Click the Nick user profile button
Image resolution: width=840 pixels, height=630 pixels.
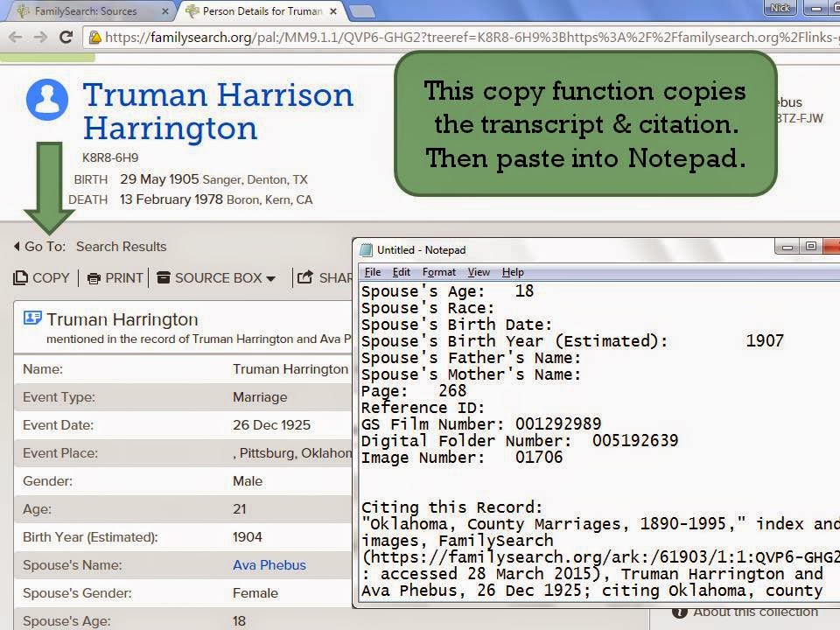tap(780, 8)
